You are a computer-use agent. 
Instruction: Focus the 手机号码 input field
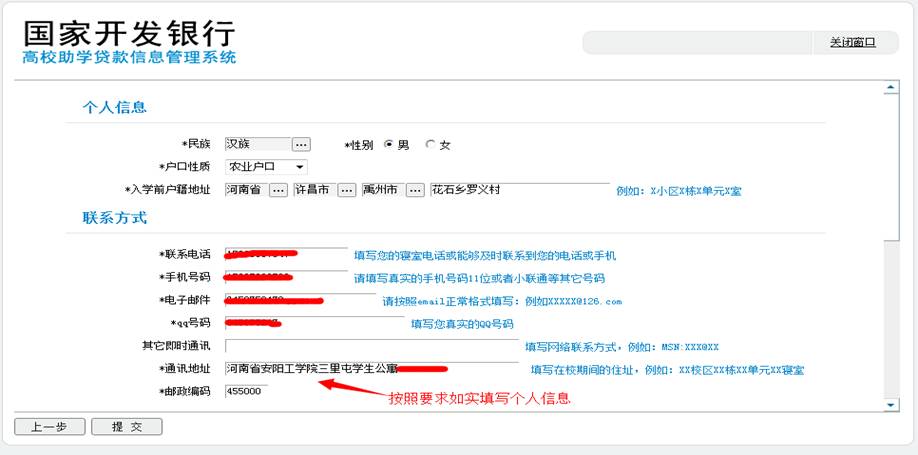coord(286,278)
